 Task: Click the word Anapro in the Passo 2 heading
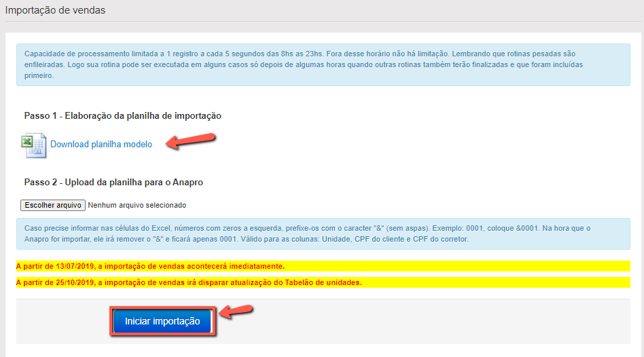[x=188, y=183]
